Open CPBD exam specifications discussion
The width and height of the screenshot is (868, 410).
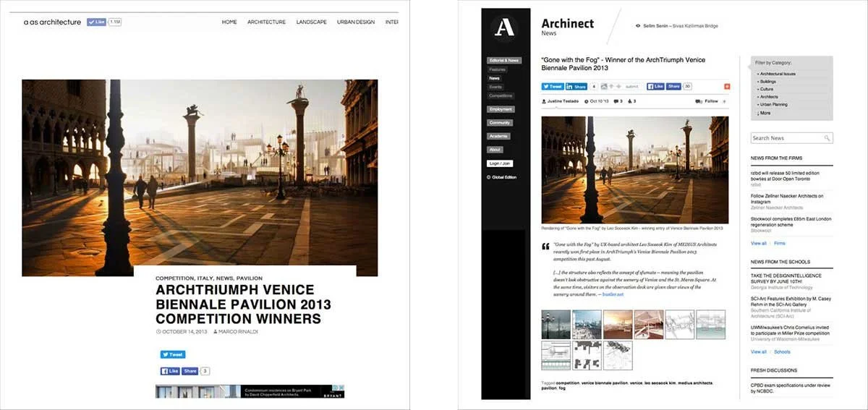[791, 388]
